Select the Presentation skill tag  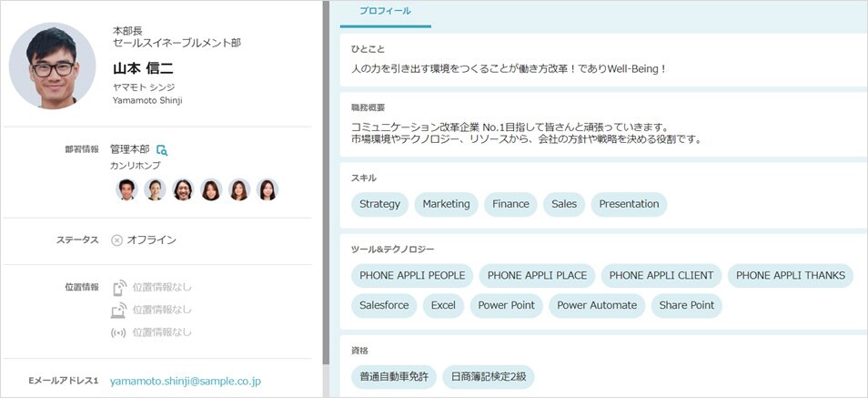click(x=629, y=204)
